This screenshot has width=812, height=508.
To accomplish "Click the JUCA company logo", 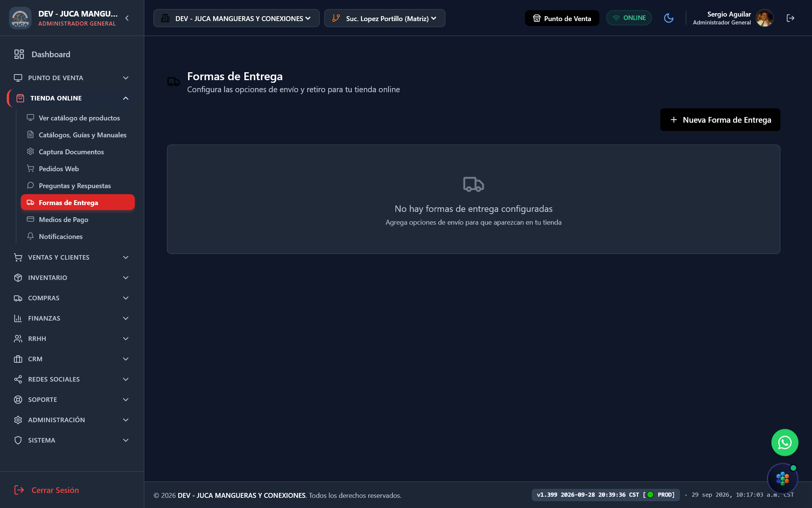I will pos(20,18).
